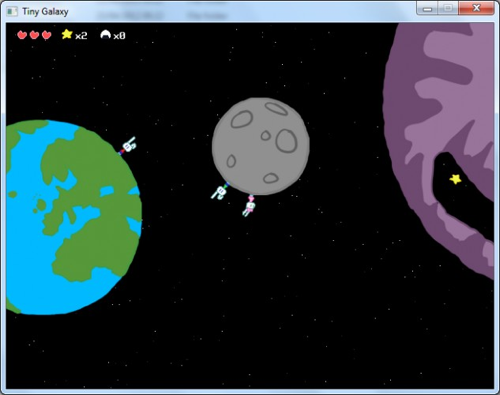Click the first red heart in HUD

(22, 35)
